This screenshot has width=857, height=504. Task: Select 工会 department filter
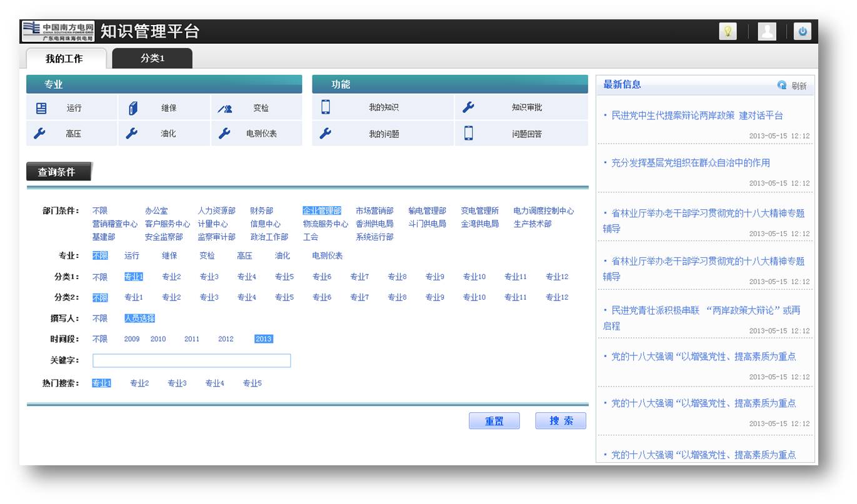[311, 237]
